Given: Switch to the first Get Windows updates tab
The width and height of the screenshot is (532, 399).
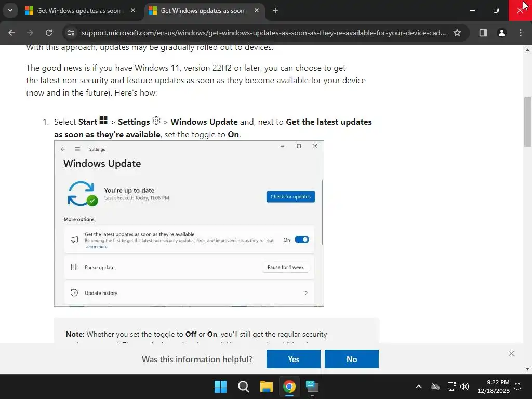Looking at the screenshot, I should point(78,11).
